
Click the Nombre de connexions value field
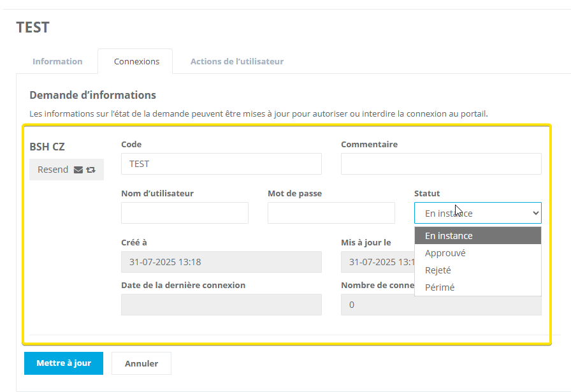[x=440, y=306]
